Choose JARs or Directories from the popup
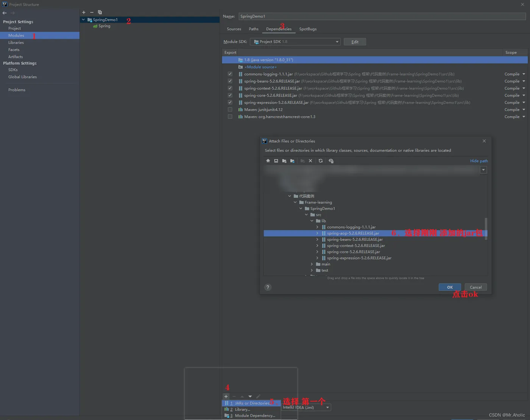Screen dimensions: 530x420 [x=251, y=403]
